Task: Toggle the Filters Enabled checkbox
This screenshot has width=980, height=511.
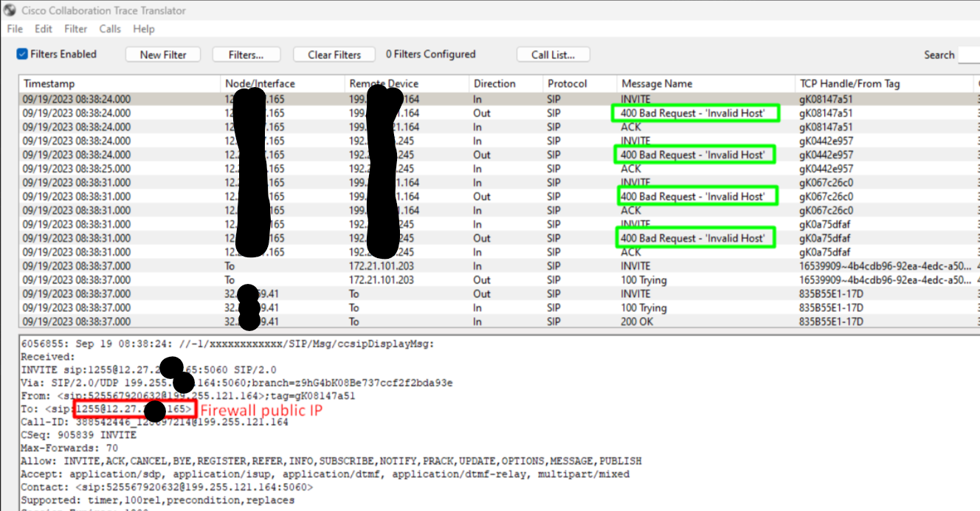Action: [x=22, y=54]
